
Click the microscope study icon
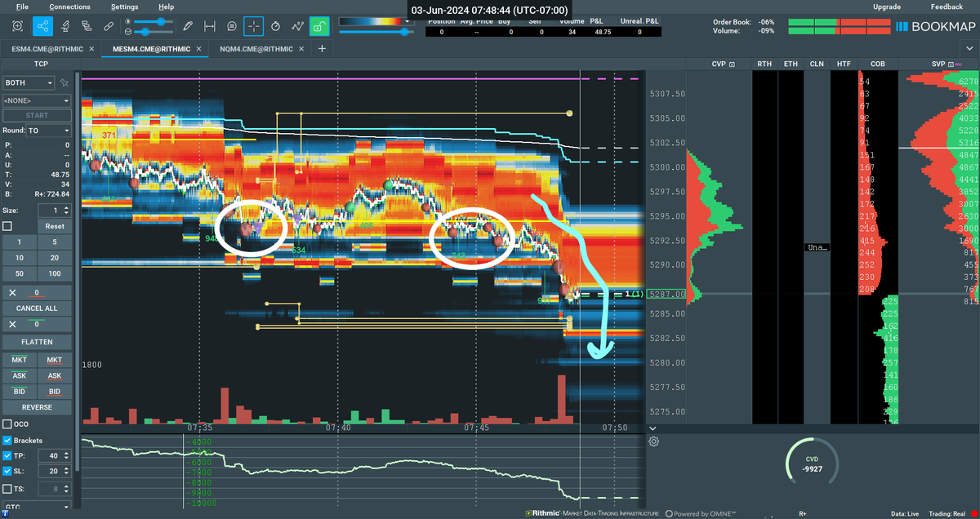(65, 26)
